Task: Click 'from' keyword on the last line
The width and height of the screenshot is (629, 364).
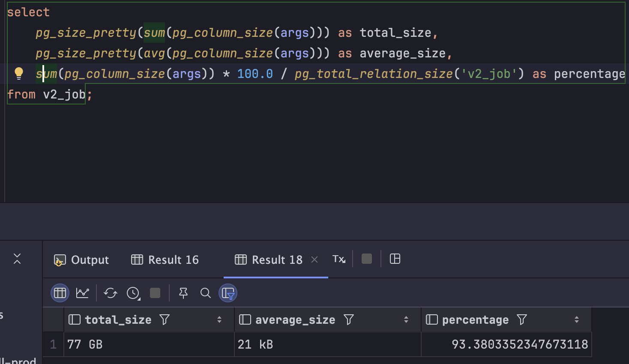Action: coord(21,94)
